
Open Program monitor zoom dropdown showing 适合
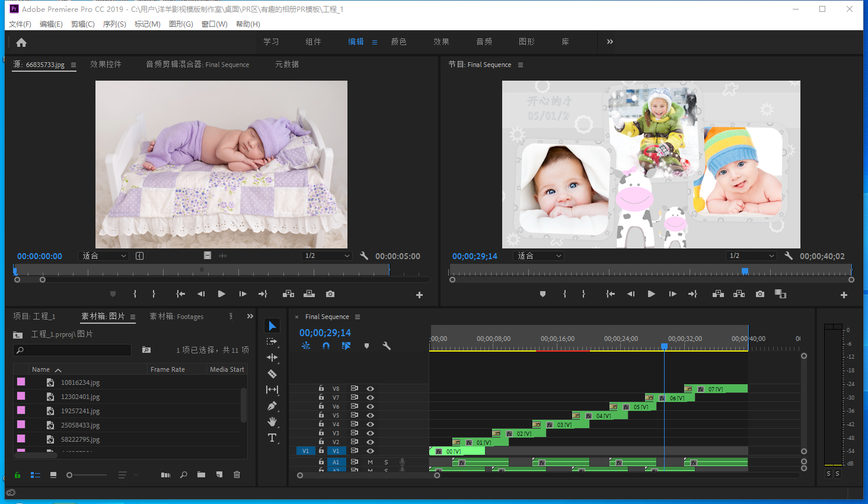pos(539,256)
